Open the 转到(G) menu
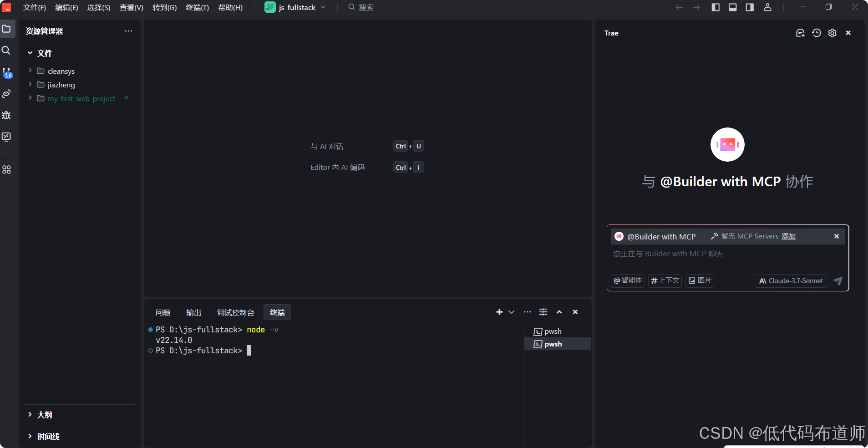 point(164,7)
